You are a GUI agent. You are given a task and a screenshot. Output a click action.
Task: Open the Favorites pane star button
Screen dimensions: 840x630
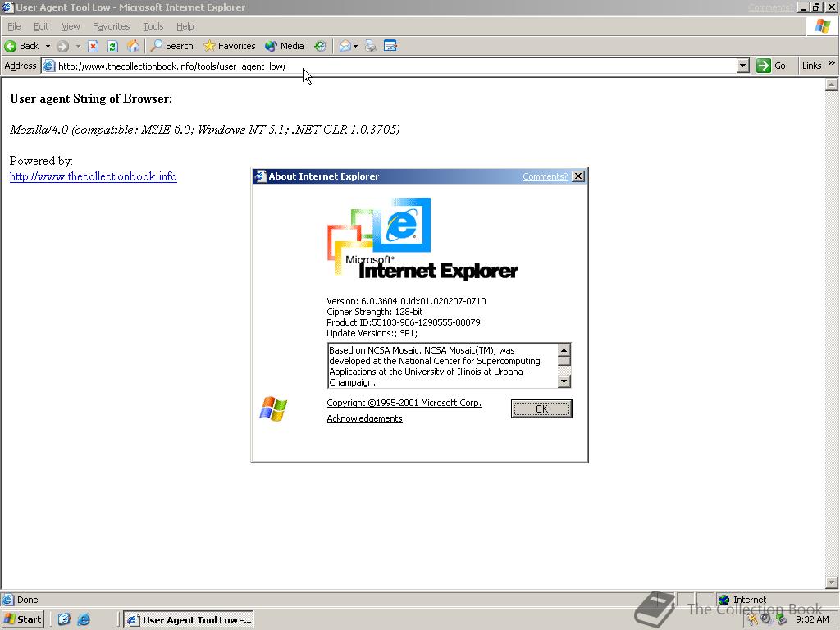[230, 46]
